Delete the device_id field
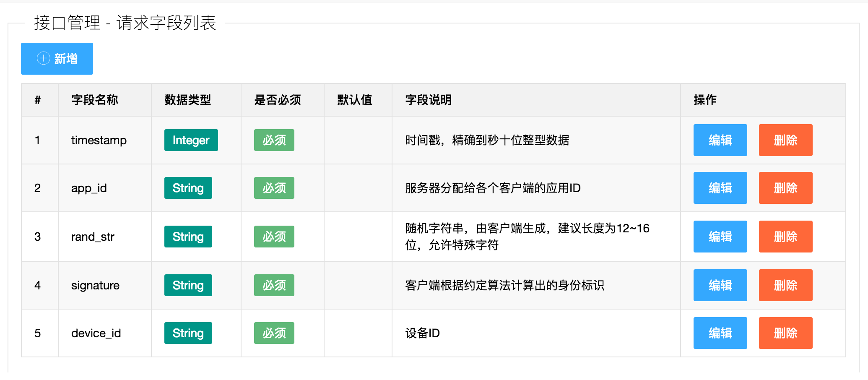The height and width of the screenshot is (380, 868). [785, 333]
